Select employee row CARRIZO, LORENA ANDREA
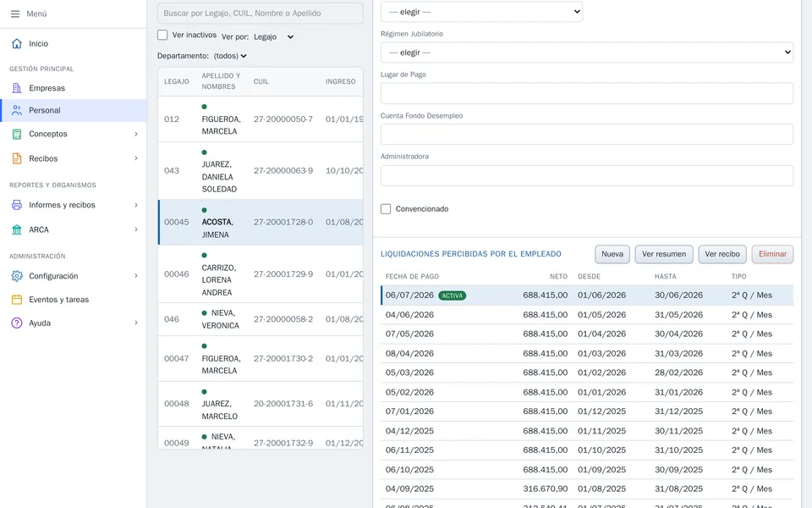Viewport: 812px width, 508px height. click(261, 273)
